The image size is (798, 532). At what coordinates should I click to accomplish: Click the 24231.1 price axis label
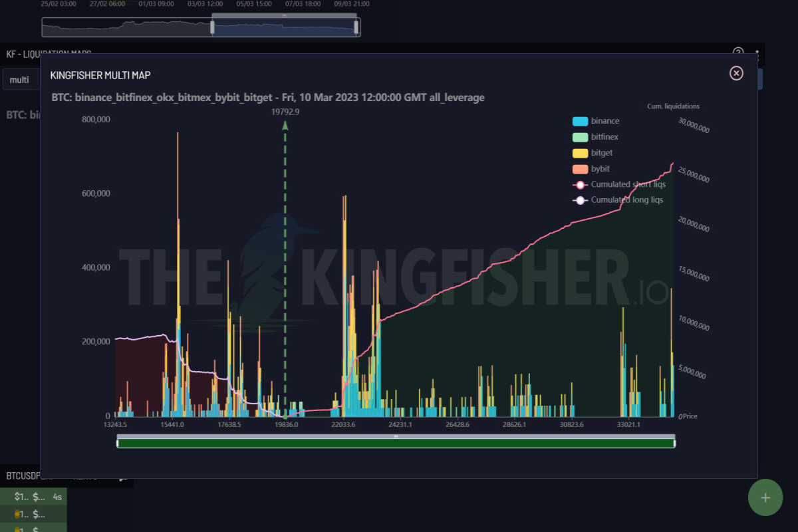[400, 425]
